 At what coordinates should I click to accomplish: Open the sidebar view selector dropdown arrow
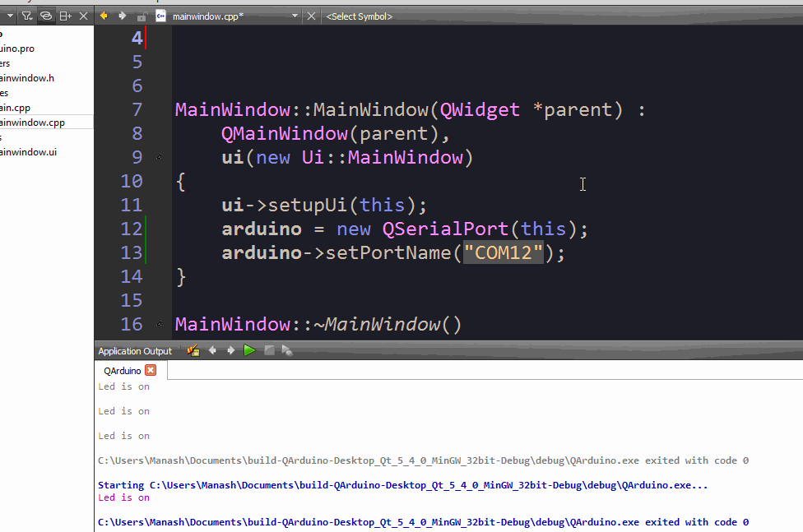tap(10, 16)
